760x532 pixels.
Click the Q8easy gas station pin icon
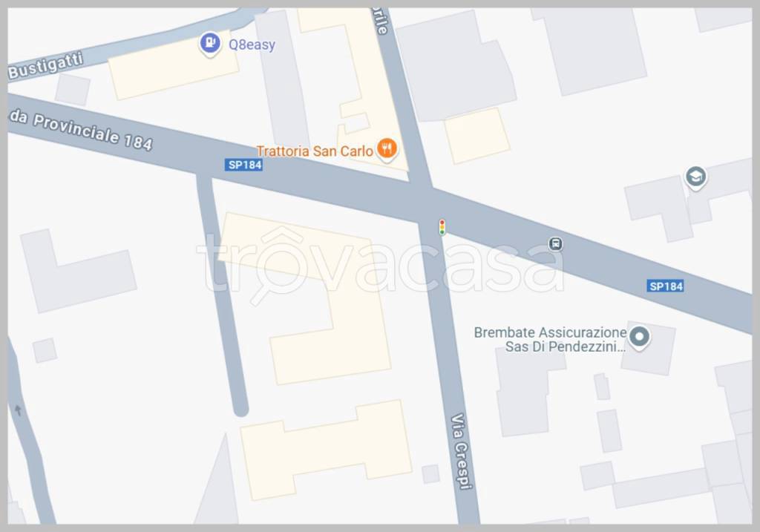pos(210,45)
